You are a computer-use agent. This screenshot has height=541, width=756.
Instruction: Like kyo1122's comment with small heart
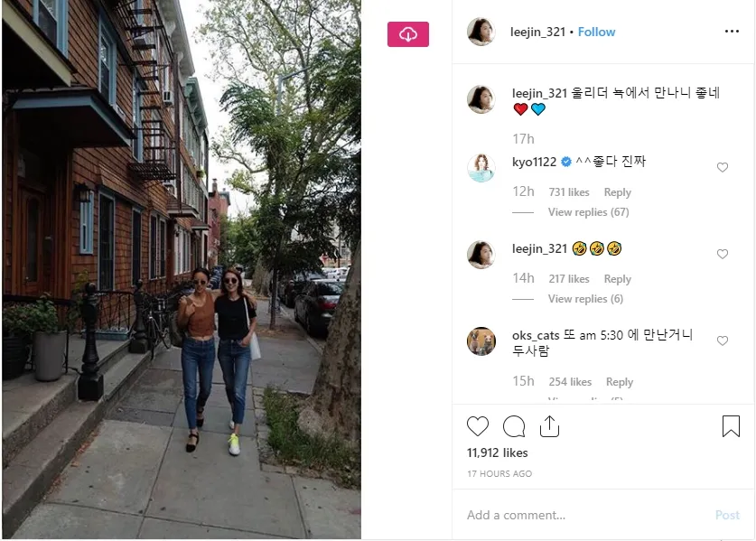pyautogui.click(x=723, y=167)
